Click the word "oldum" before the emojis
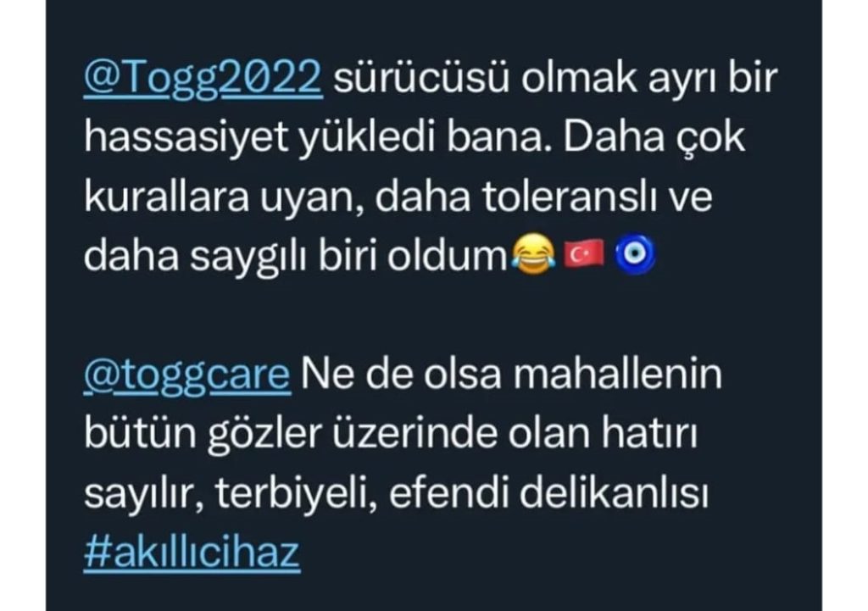 [x=447, y=257]
